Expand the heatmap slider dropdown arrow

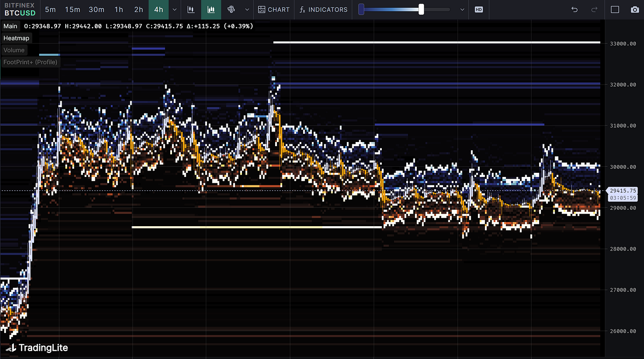point(462,9)
